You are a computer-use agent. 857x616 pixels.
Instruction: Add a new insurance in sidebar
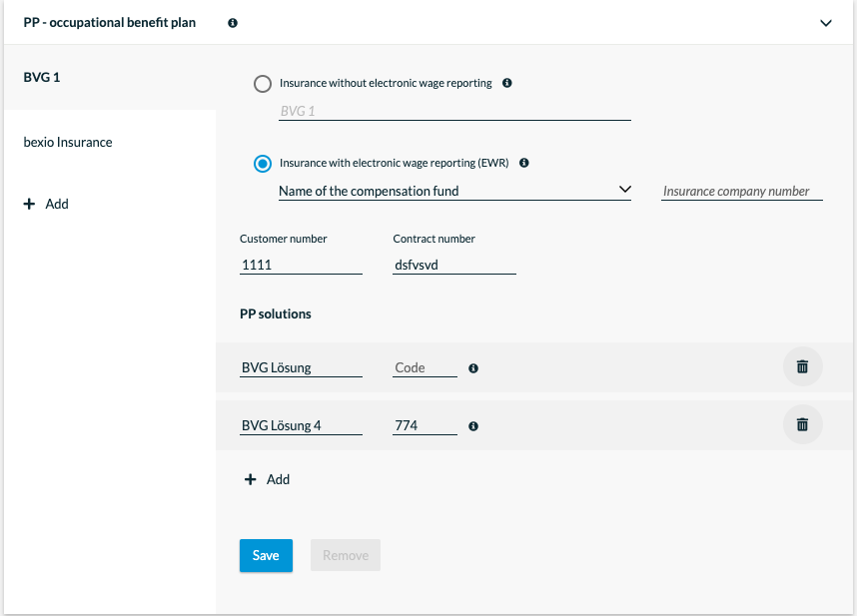[46, 205]
